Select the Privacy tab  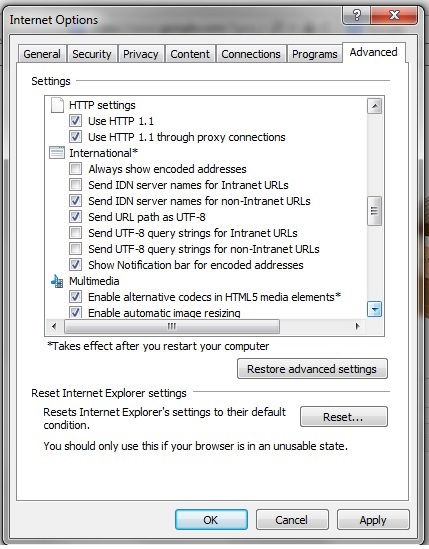coord(141,54)
